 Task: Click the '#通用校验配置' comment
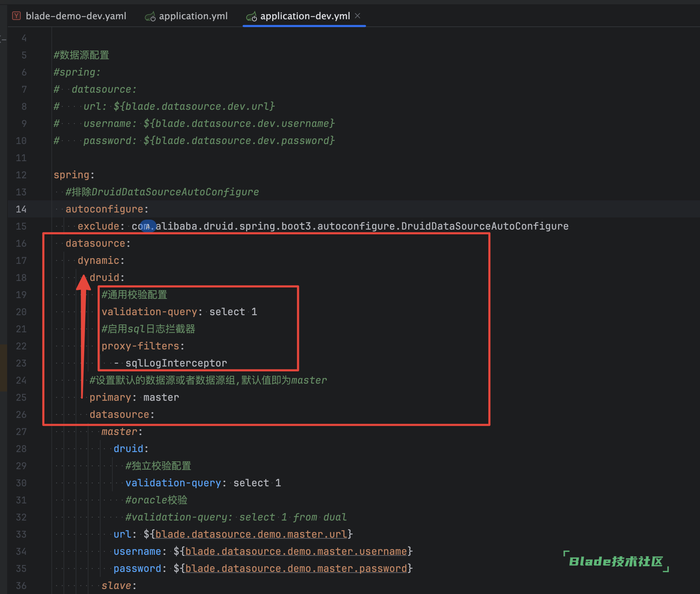click(135, 295)
